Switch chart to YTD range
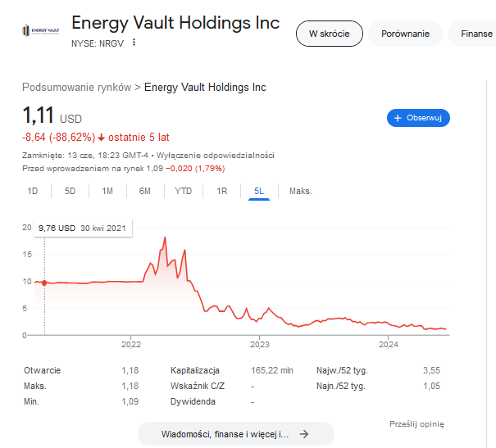496x448 pixels. [x=183, y=191]
